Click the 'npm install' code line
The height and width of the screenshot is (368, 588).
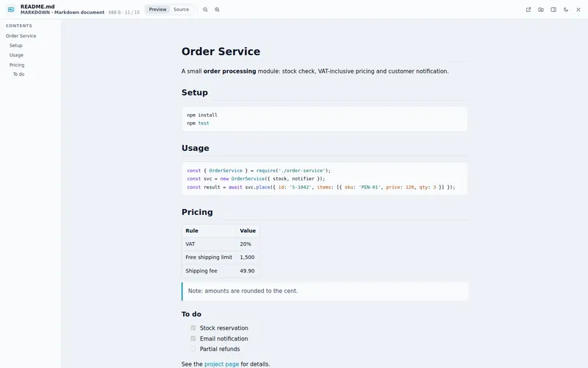(202, 115)
